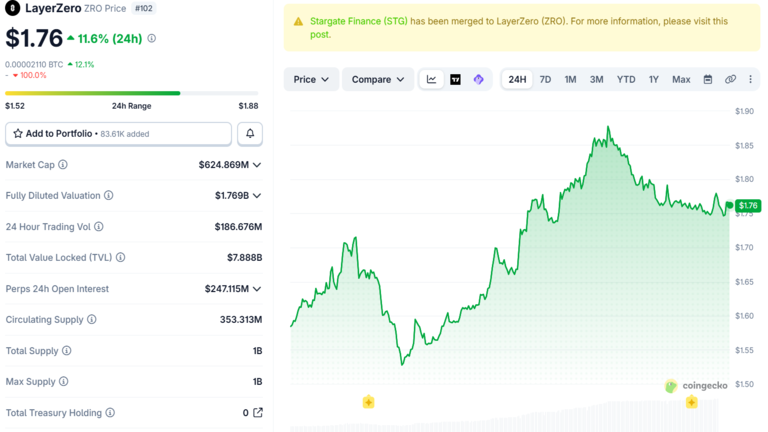Open the Compare dropdown
Viewport: 768px width, 432px height.
378,79
